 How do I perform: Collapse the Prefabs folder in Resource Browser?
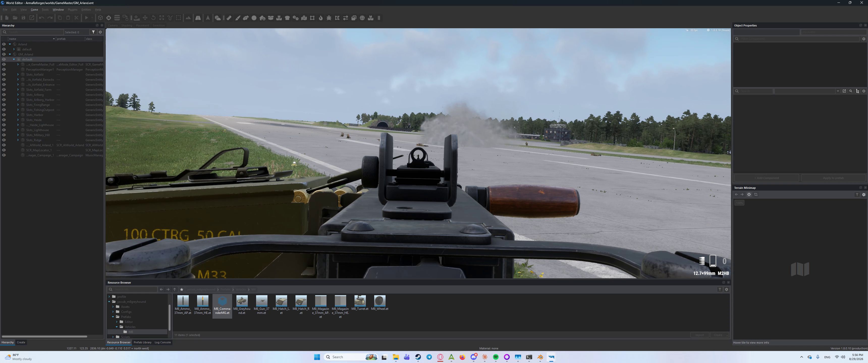pos(113,317)
